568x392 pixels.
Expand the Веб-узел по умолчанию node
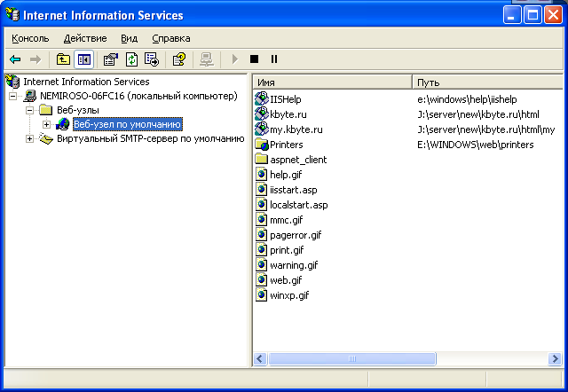(46, 124)
